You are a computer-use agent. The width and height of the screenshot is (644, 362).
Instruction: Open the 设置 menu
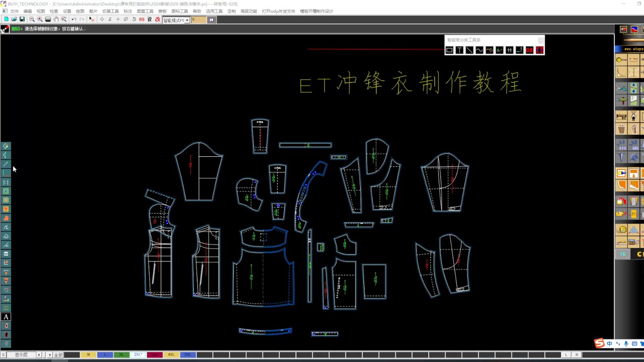tap(67, 11)
